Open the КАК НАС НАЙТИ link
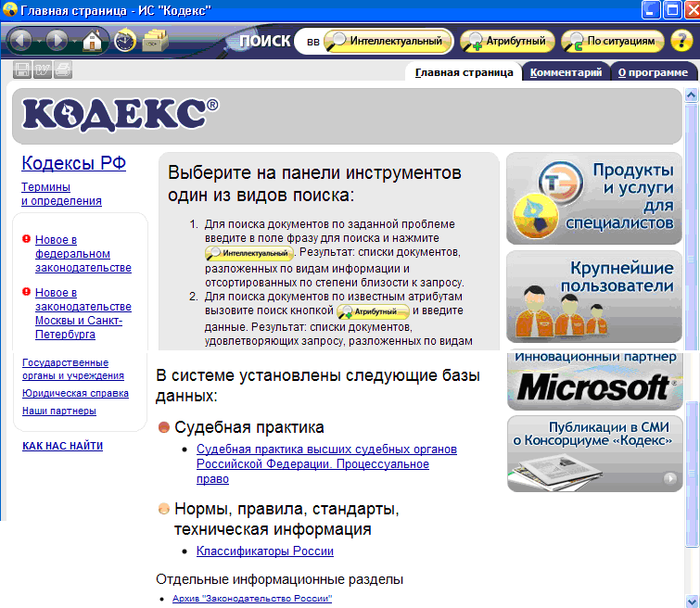 [62, 446]
